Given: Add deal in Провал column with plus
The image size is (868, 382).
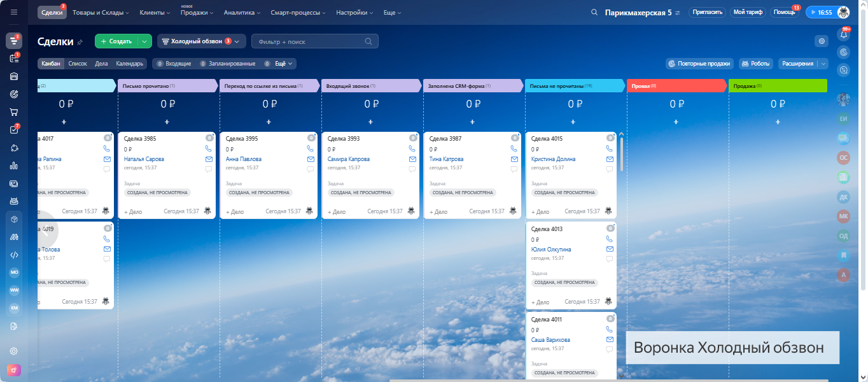Looking at the screenshot, I should [676, 122].
